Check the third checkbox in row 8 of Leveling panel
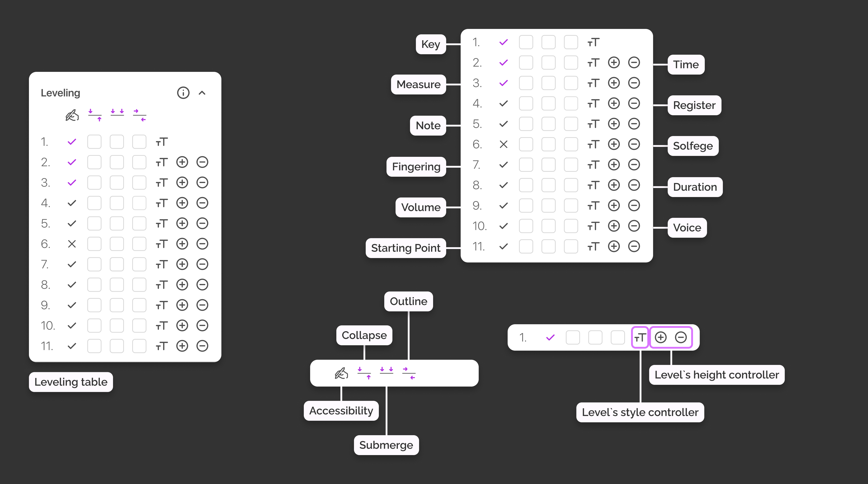 (x=139, y=285)
